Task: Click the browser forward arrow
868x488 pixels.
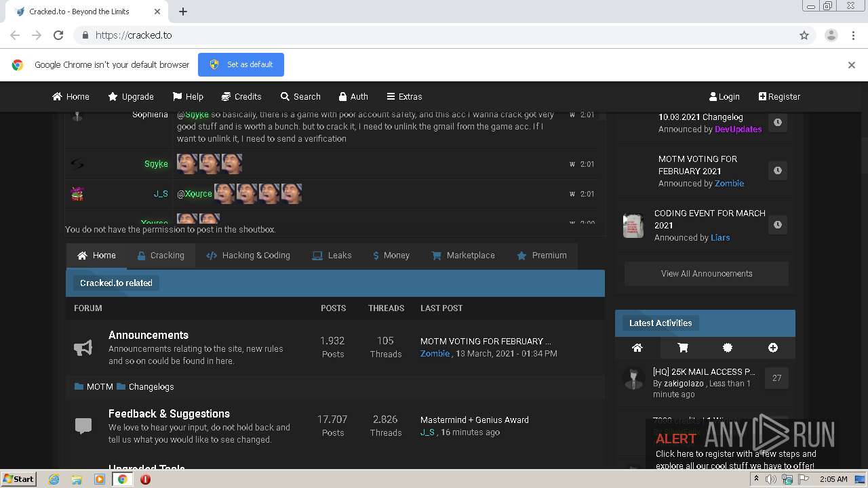Action: tap(37, 35)
